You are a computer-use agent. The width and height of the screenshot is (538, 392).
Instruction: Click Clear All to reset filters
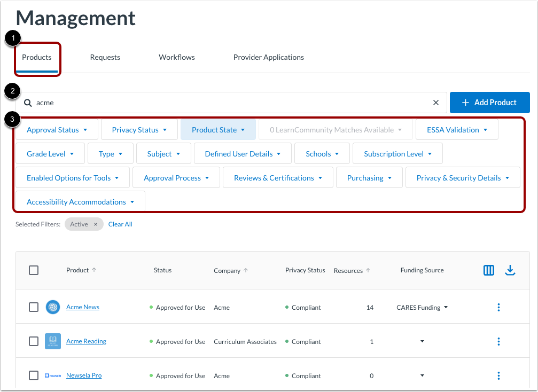[x=120, y=224]
